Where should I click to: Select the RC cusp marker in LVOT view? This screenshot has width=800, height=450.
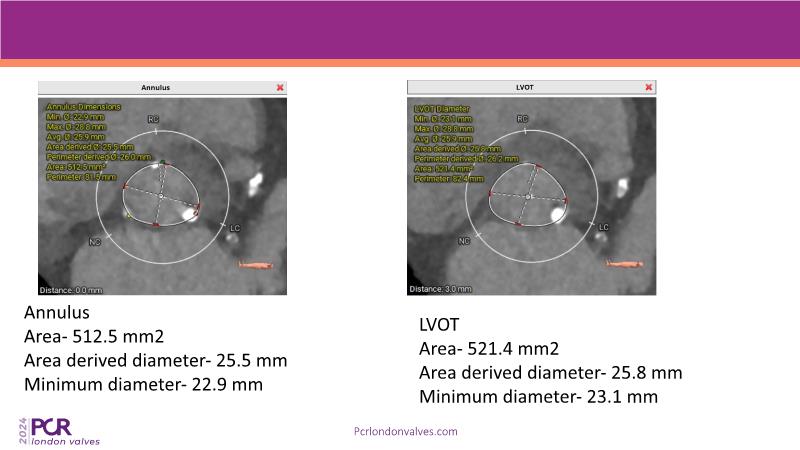522,119
